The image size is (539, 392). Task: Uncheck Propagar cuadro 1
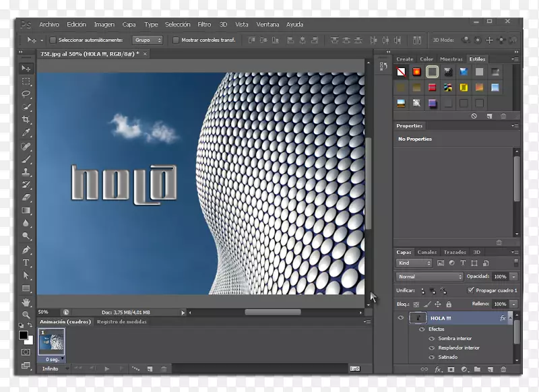click(x=470, y=290)
